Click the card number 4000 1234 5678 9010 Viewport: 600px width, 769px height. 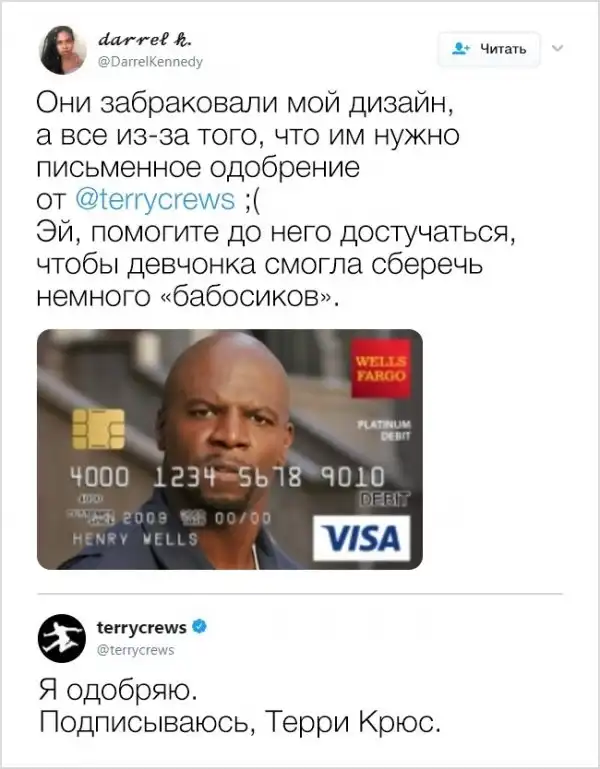tap(228, 478)
